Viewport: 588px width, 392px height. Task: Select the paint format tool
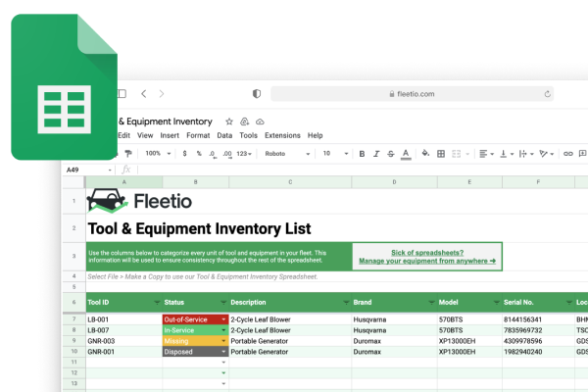click(128, 154)
